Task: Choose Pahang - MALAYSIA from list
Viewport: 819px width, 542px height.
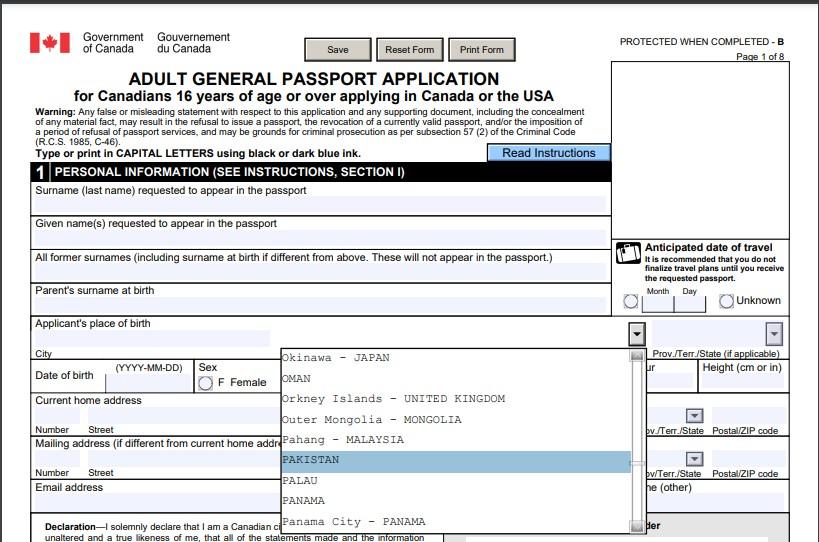Action: pos(456,440)
